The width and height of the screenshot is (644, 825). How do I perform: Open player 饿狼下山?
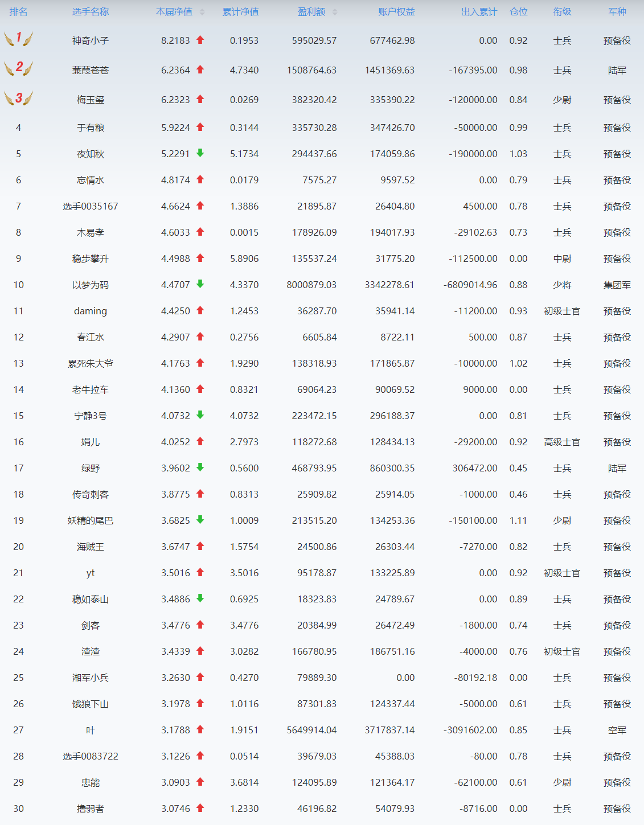[x=91, y=704]
